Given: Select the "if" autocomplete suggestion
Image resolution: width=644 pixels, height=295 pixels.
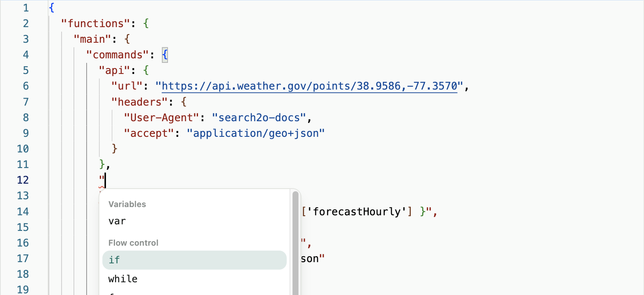Looking at the screenshot, I should [x=194, y=260].
